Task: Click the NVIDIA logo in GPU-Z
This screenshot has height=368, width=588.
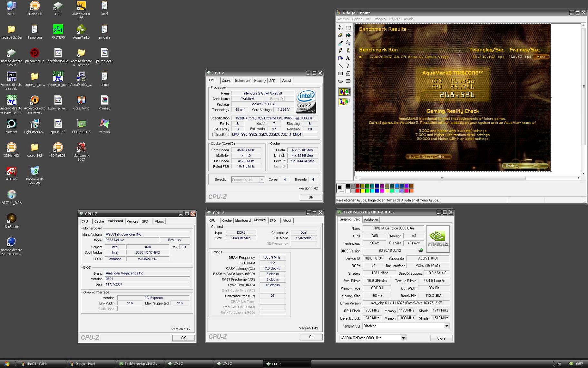Action: coord(438,239)
